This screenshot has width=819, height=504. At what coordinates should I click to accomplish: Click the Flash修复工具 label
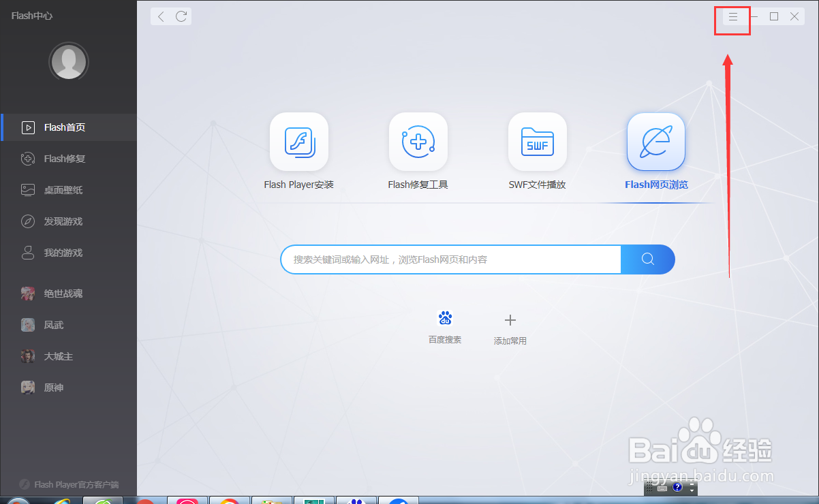pos(418,185)
